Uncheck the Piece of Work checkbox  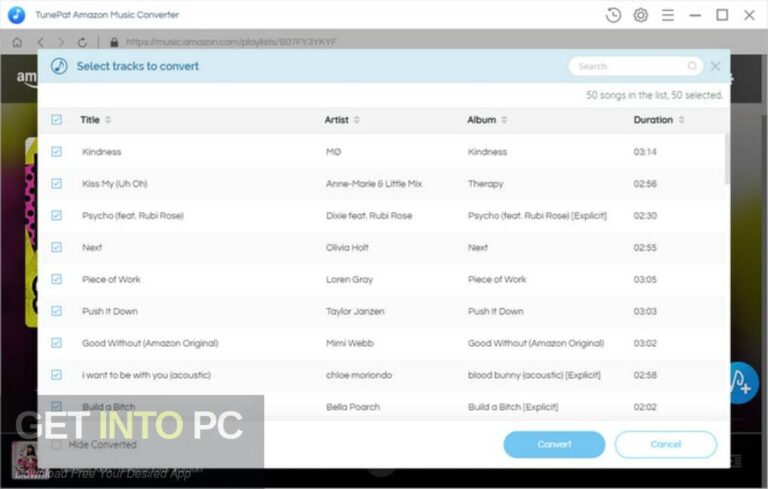56,279
